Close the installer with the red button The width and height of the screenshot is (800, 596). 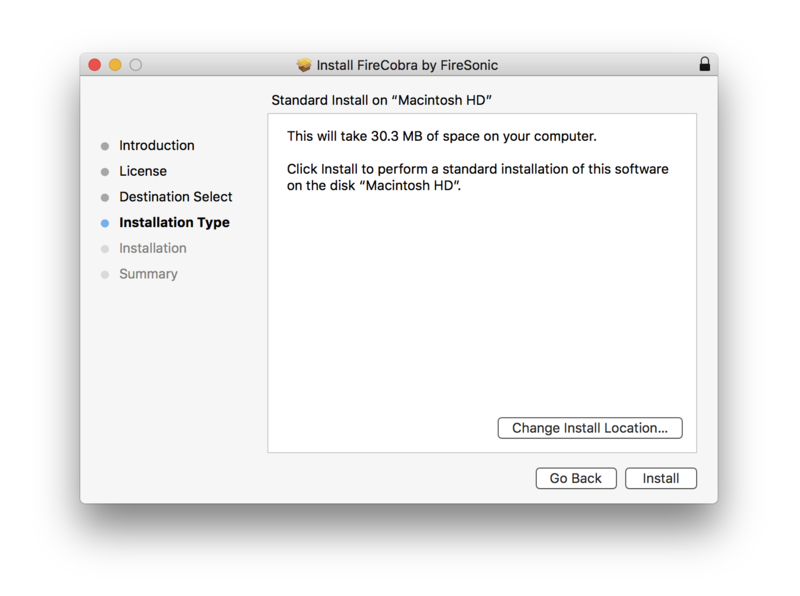tap(95, 65)
